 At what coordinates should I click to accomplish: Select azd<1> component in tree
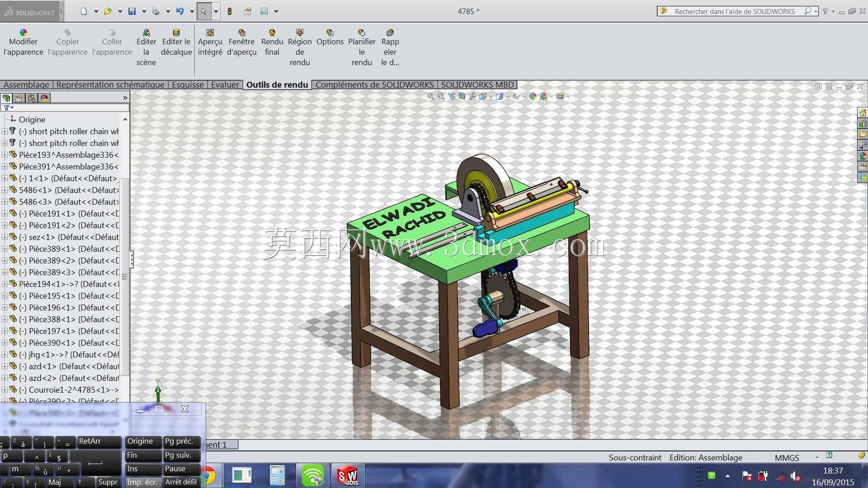69,366
